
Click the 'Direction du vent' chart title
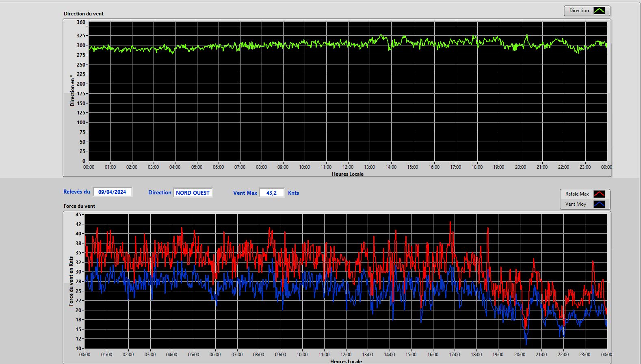[84, 13]
